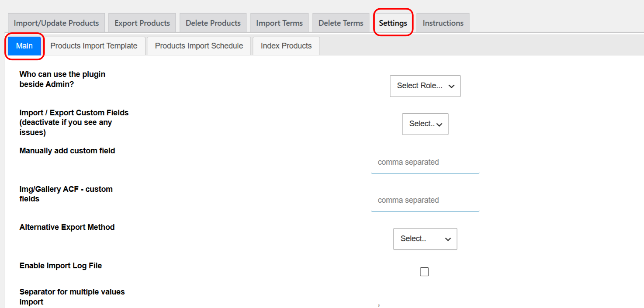Open the Delete Products tab
Viewport: 644px width, 308px height.
[x=213, y=23]
